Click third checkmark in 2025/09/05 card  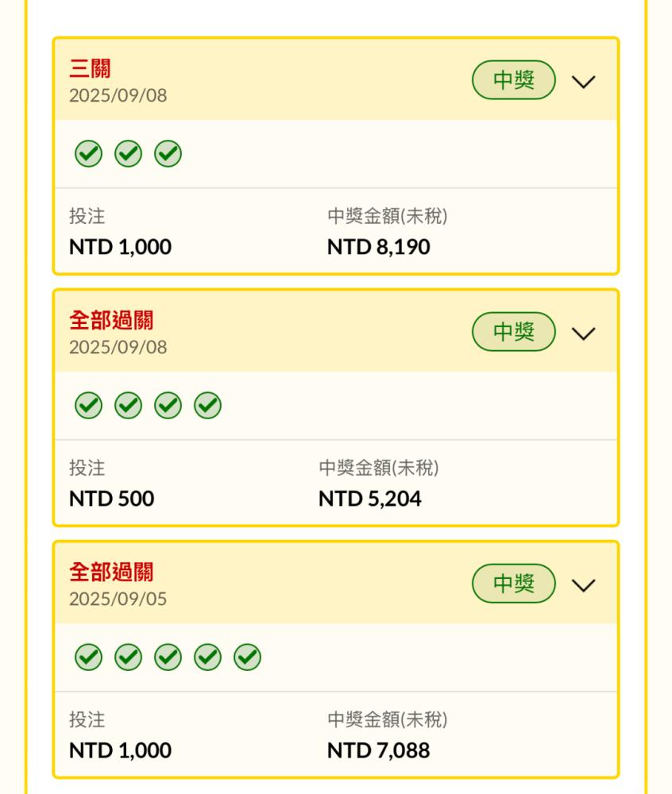tap(168, 657)
